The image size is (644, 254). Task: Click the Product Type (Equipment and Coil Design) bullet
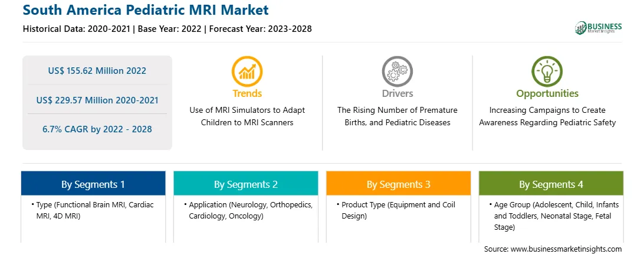396,210
